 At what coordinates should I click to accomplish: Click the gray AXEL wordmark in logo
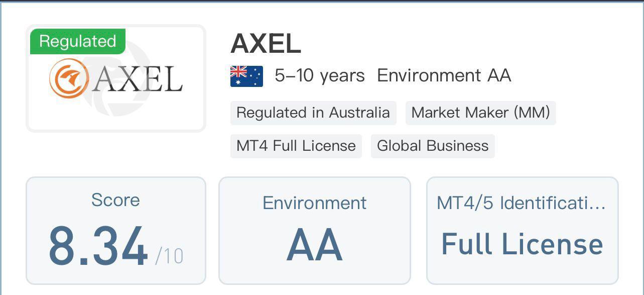click(138, 79)
